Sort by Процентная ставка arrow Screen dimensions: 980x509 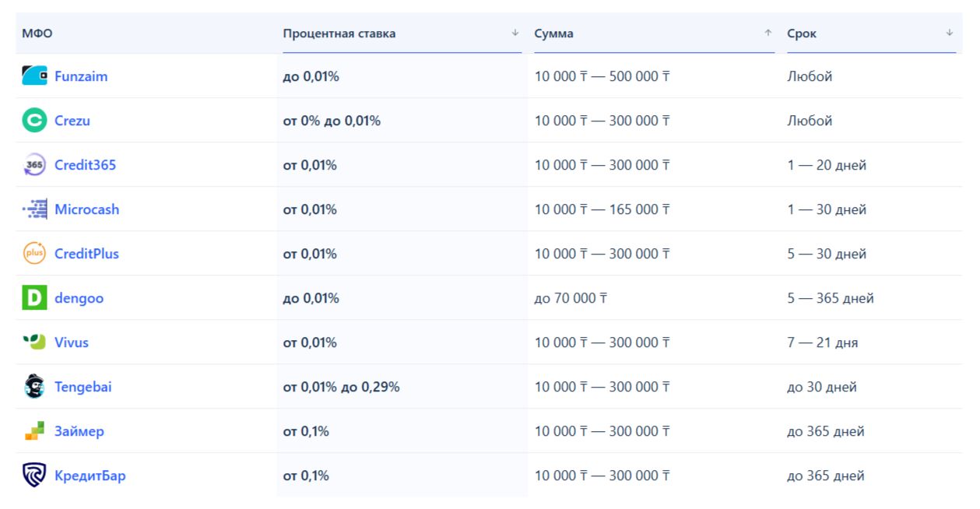coord(515,33)
